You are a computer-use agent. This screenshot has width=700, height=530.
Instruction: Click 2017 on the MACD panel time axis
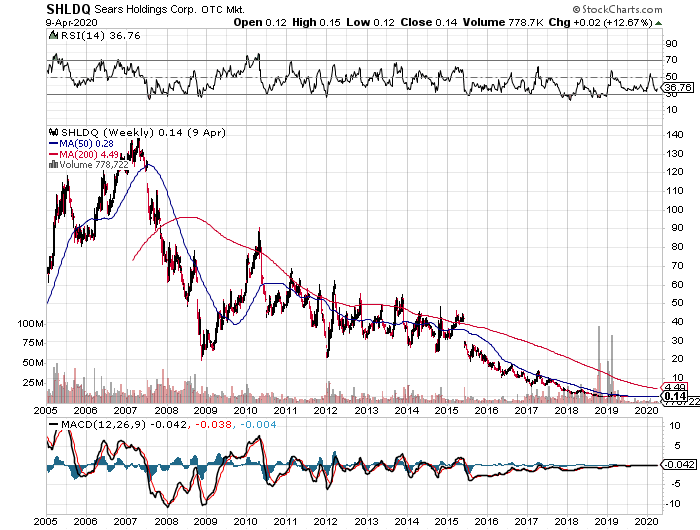pyautogui.click(x=526, y=522)
